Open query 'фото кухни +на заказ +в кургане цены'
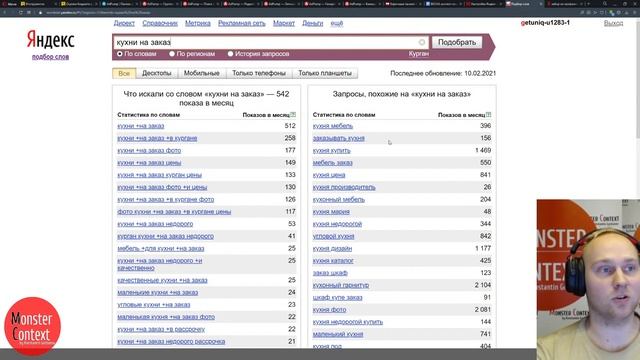The height and width of the screenshot is (360, 640). point(174,212)
